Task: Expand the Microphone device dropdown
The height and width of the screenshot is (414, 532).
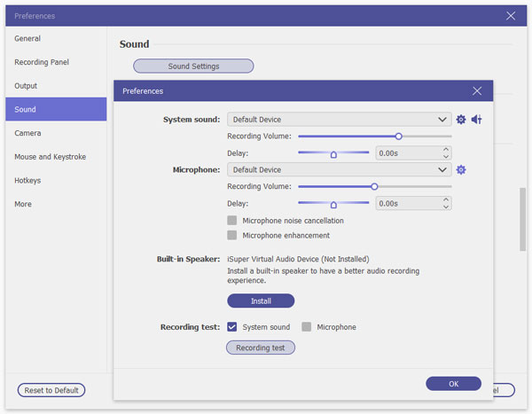Action: click(x=443, y=170)
